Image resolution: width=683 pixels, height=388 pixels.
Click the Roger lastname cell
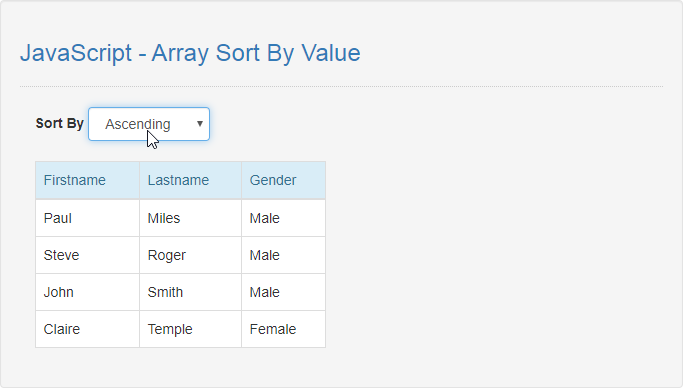tap(190, 255)
